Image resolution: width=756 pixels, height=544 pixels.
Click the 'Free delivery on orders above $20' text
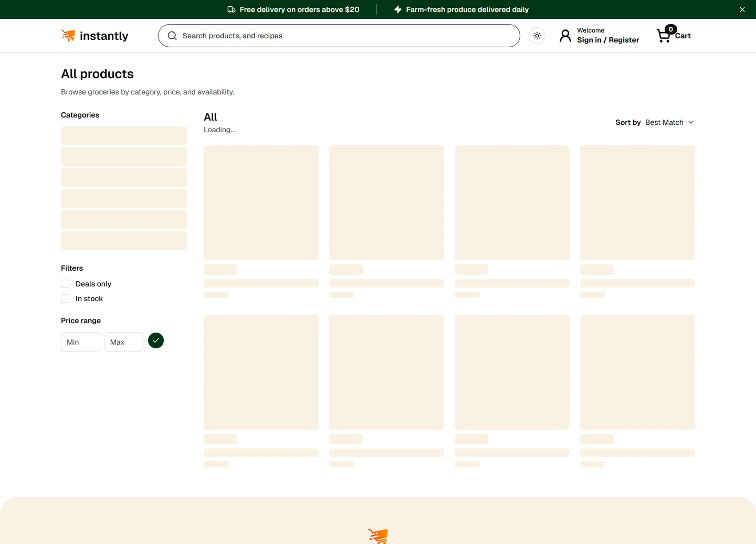300,9
